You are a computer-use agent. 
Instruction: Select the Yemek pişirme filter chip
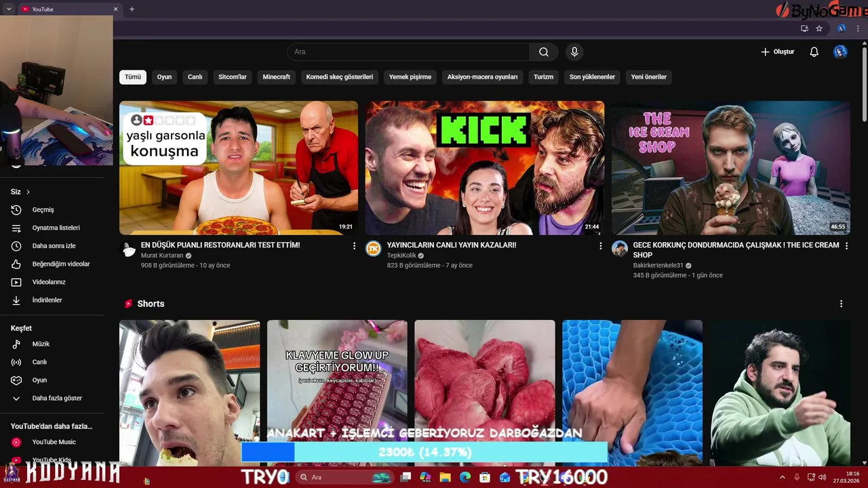point(410,77)
